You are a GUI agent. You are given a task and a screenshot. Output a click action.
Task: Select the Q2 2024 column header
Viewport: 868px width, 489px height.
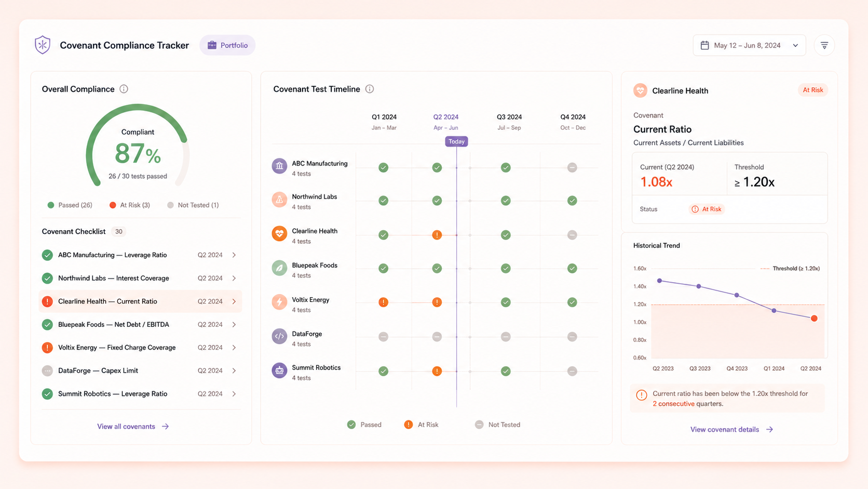[446, 122]
